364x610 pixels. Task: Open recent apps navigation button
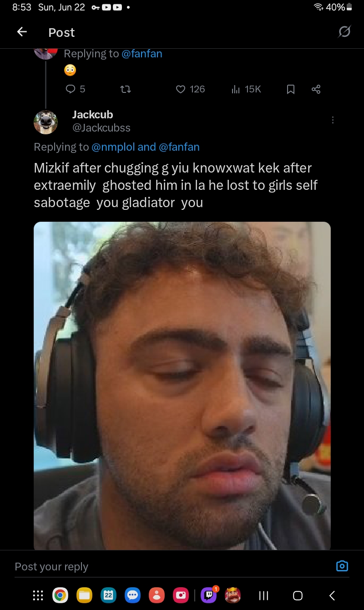(263, 595)
